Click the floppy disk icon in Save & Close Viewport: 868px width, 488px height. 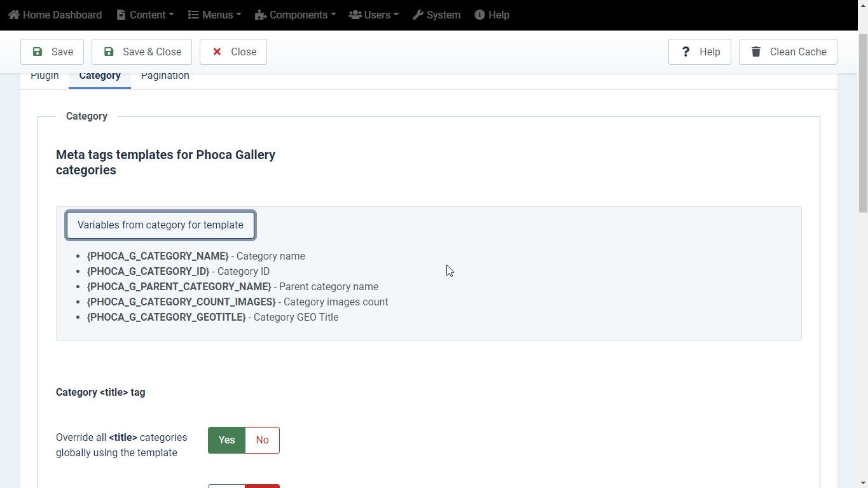coord(109,52)
